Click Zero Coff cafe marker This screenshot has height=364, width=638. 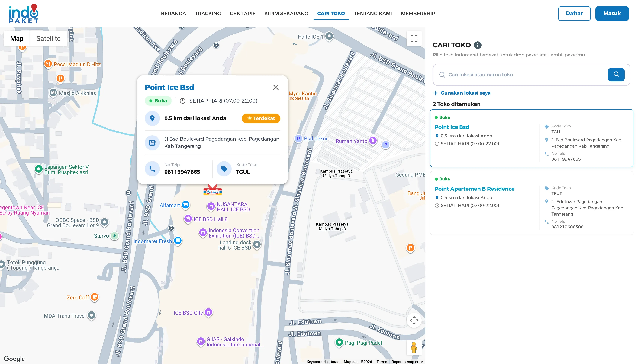point(95,297)
